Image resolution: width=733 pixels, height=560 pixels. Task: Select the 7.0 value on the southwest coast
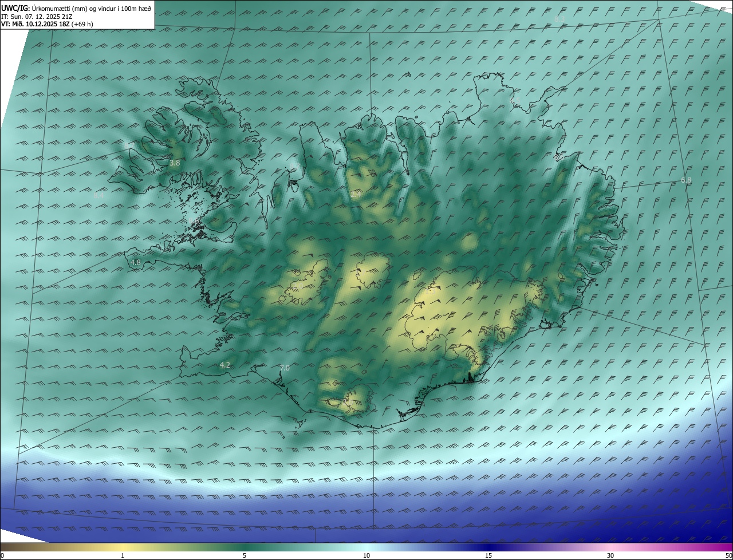[285, 368]
